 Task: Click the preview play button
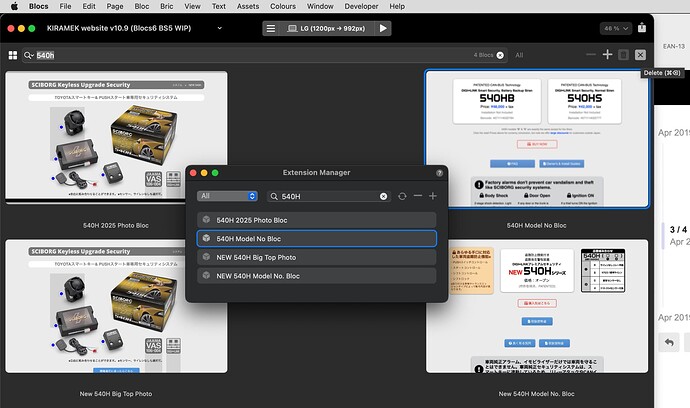(383, 29)
